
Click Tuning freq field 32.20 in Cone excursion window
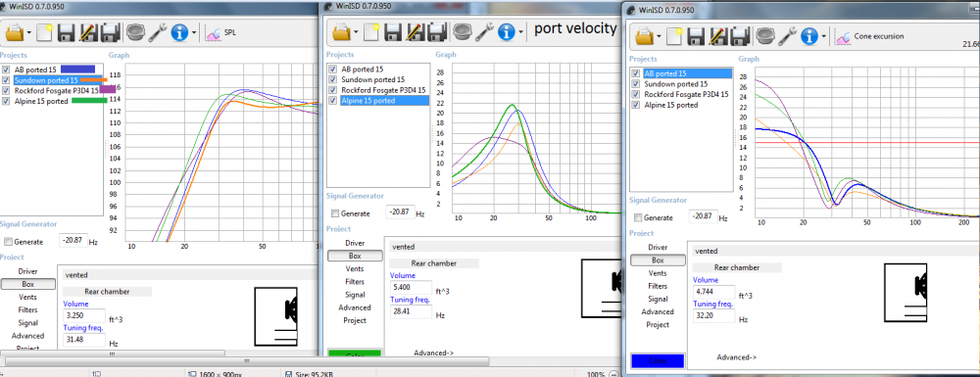(713, 315)
